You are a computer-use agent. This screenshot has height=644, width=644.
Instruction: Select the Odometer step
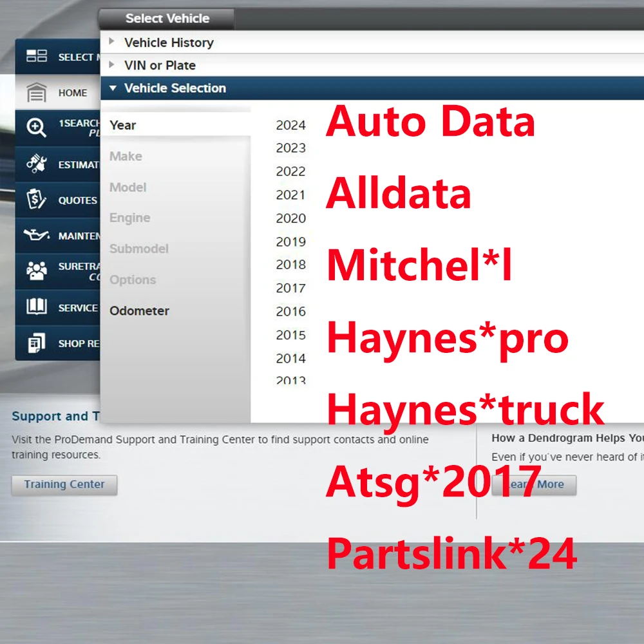point(139,311)
